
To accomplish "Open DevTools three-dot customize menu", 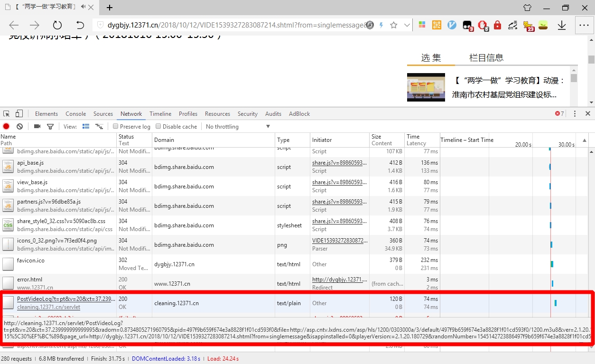I will [575, 114].
